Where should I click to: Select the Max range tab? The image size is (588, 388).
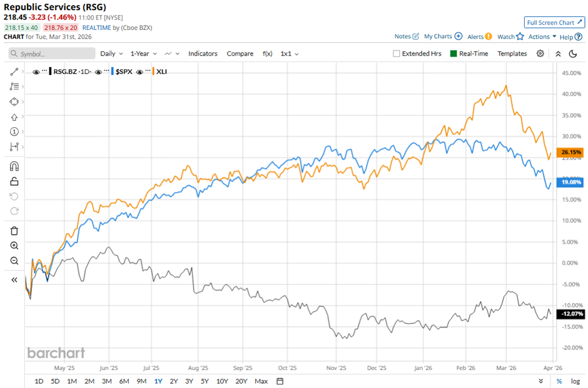tap(261, 381)
